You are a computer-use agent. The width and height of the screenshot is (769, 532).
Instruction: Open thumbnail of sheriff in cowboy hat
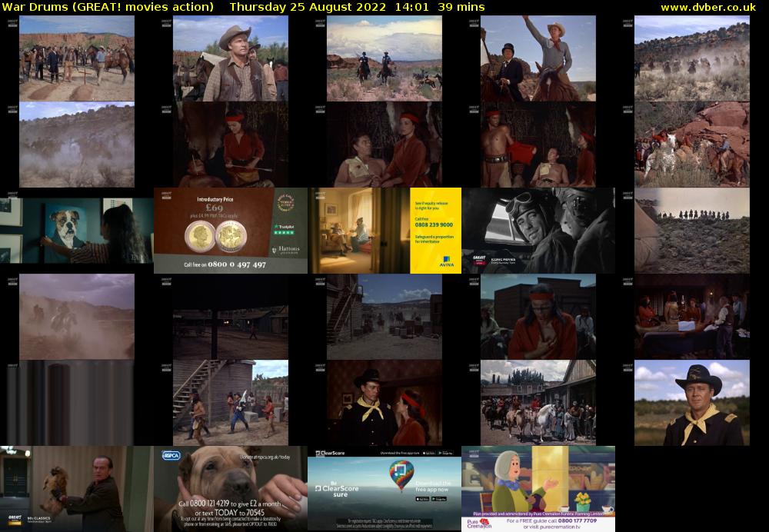(231, 58)
